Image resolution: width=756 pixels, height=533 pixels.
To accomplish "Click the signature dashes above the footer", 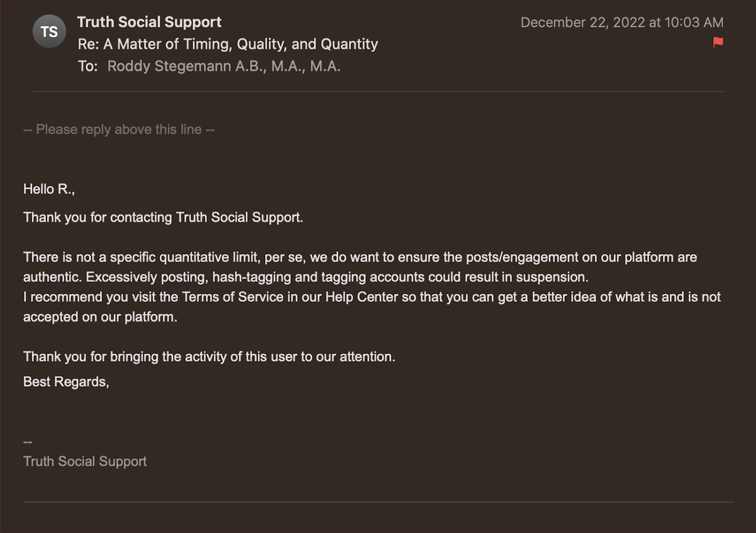I will 28,442.
